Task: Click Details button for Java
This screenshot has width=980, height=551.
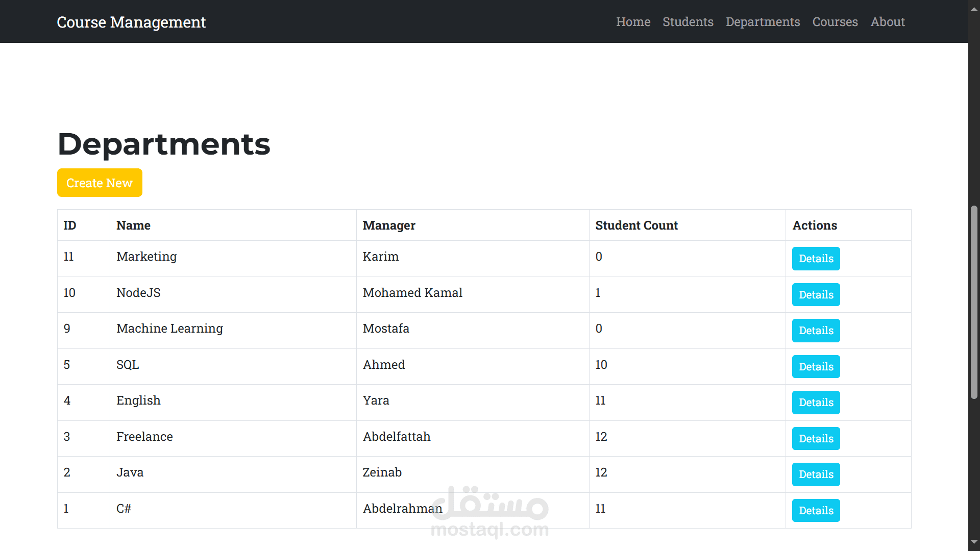Action: click(x=815, y=474)
